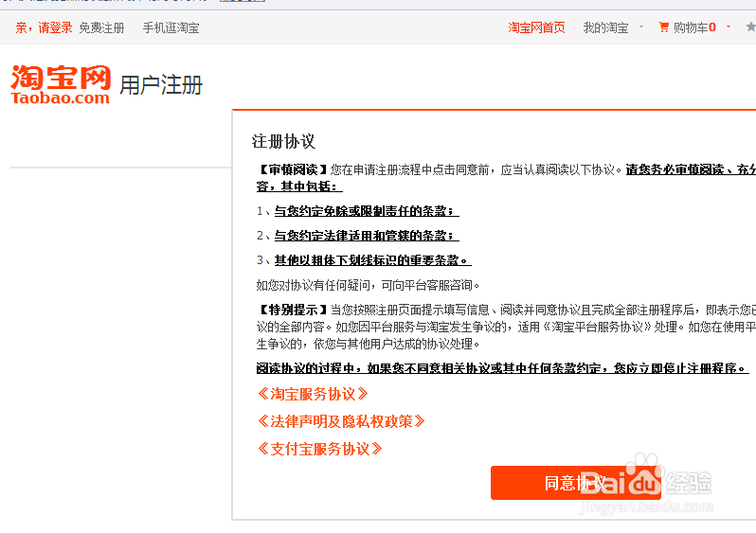Screen dimensions: 756x533
Task: Click the 如您对协议有任何疑问 sentence
Action: pyautogui.click(x=368, y=285)
